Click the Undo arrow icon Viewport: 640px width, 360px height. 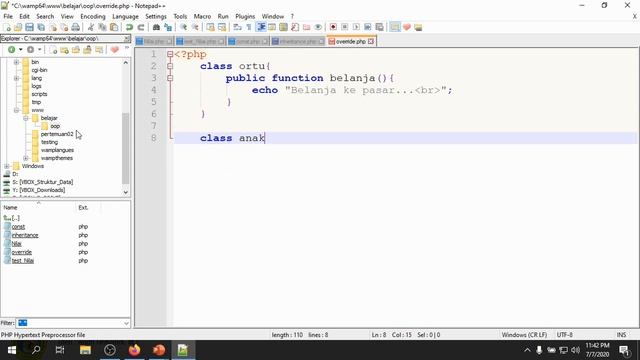(x=129, y=27)
